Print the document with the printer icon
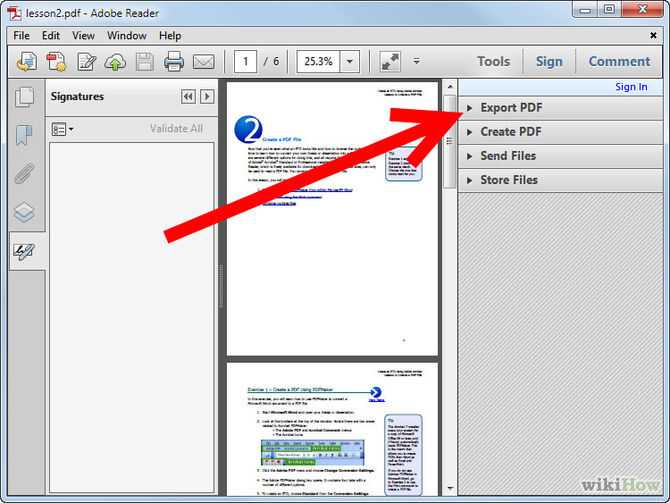The height and width of the screenshot is (503, 670). [x=174, y=62]
